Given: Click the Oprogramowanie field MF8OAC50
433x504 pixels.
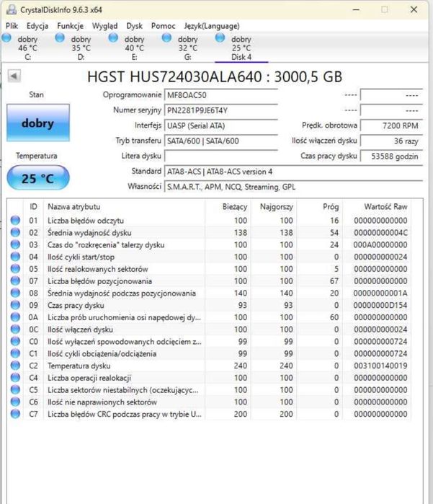Looking at the screenshot, I should click(x=221, y=95).
